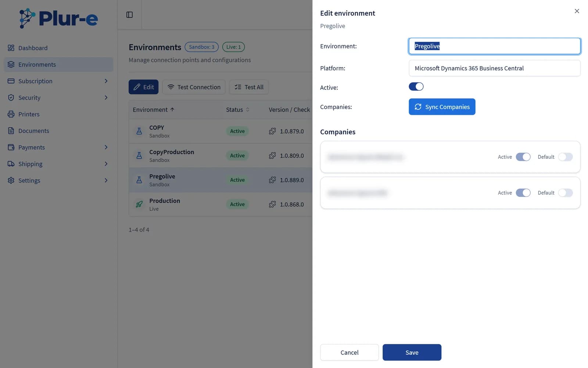Click the Sandbox: 3 badge
Screen dimensions: 588x368
click(x=201, y=47)
